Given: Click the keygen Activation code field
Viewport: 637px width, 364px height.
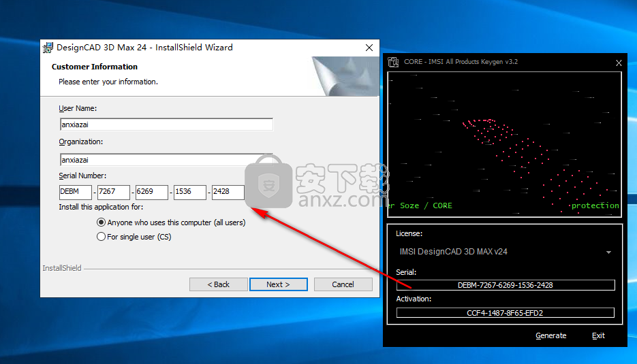Looking at the screenshot, I should pyautogui.click(x=505, y=313).
